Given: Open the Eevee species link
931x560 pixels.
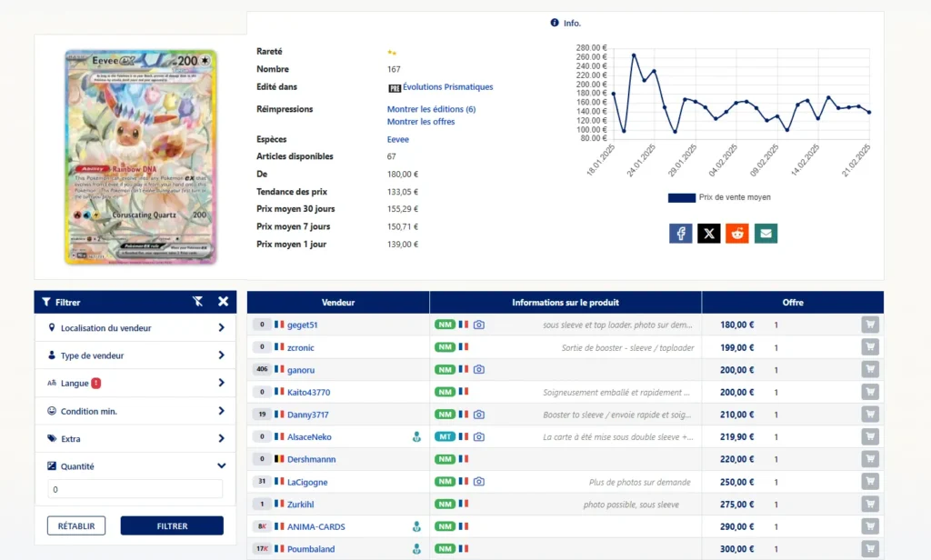Looking at the screenshot, I should 398,140.
